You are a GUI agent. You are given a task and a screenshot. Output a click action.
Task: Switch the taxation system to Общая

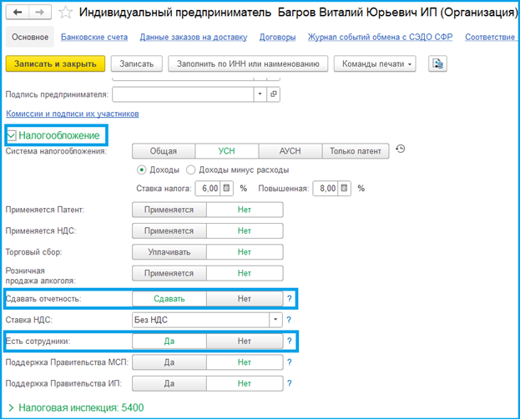coord(163,151)
